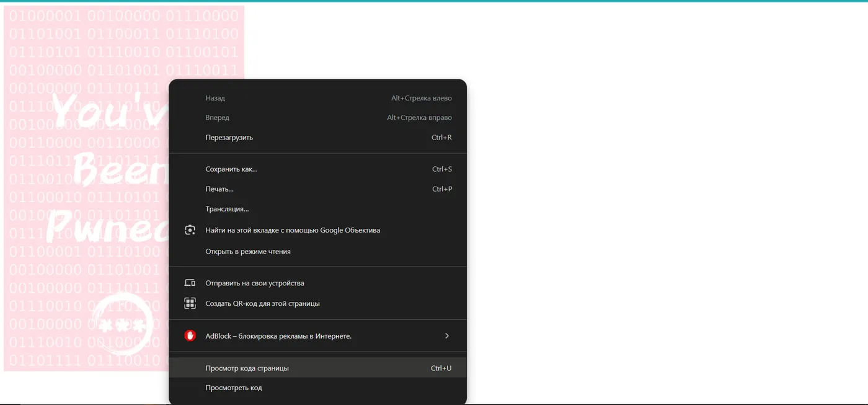Select "Найти на этой вкладке с помощью Google Объектива"
Image resolution: width=868 pixels, height=405 pixels.
pyautogui.click(x=317, y=230)
